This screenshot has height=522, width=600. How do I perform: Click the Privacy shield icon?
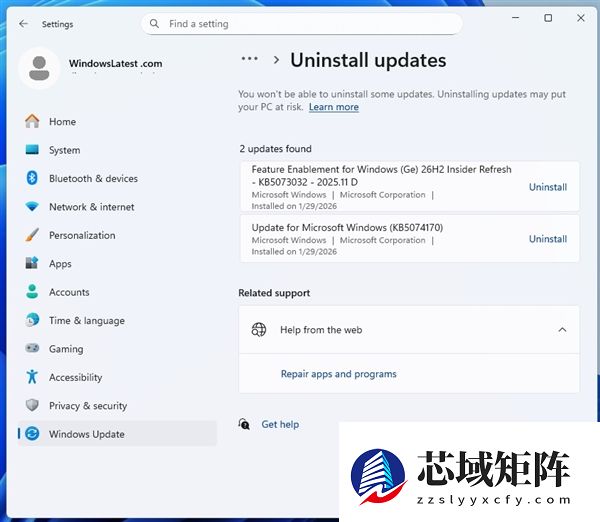coord(32,405)
